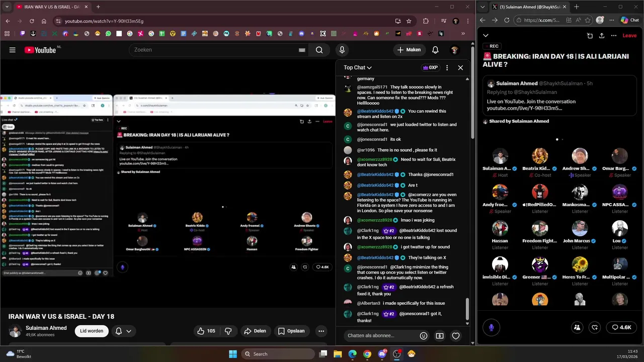Image resolution: width=644 pixels, height=362 pixels.
Task: Open Edge settings and more menu
Action: coord(611,20)
